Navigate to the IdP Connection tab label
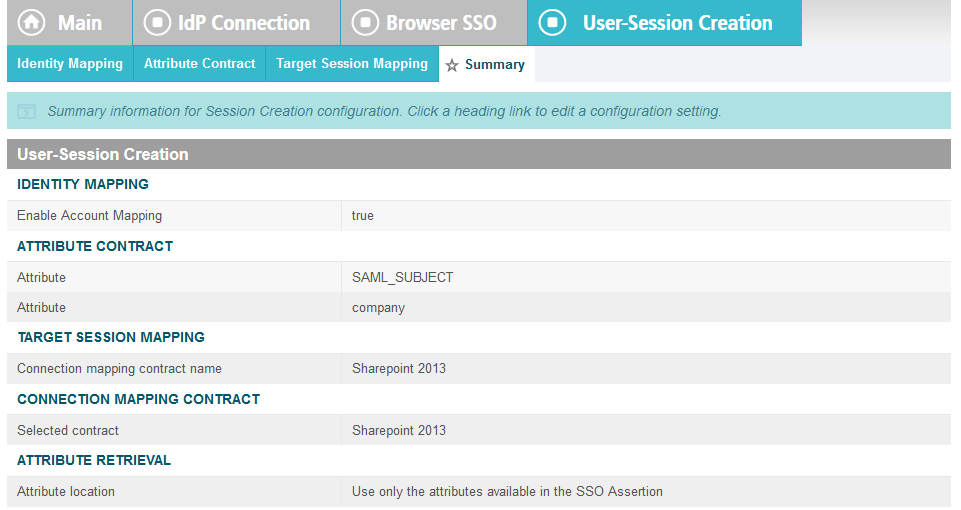 coord(246,23)
